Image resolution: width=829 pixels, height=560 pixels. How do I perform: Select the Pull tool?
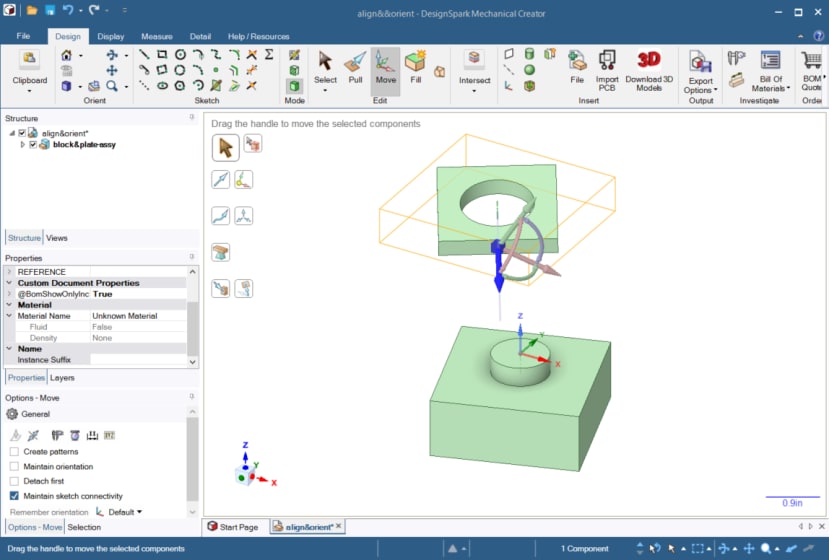pyautogui.click(x=355, y=68)
